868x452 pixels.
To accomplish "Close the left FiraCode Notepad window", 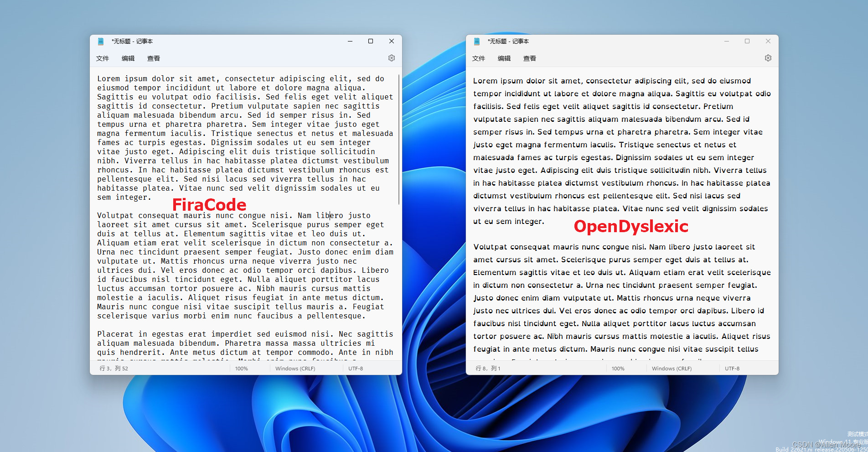I will tap(392, 41).
